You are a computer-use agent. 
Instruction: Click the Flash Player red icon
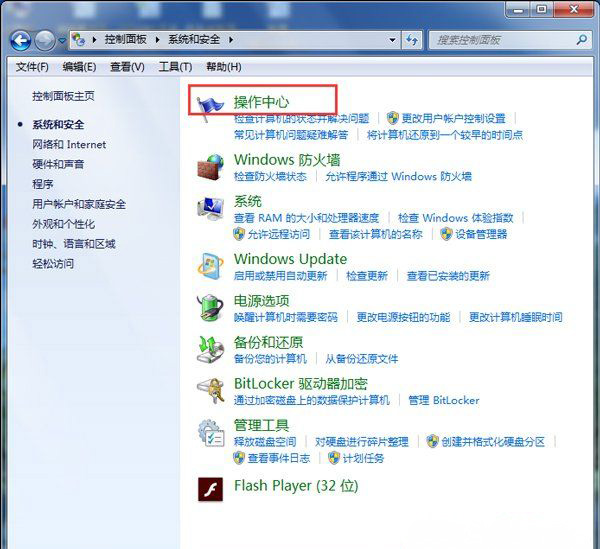point(210,489)
